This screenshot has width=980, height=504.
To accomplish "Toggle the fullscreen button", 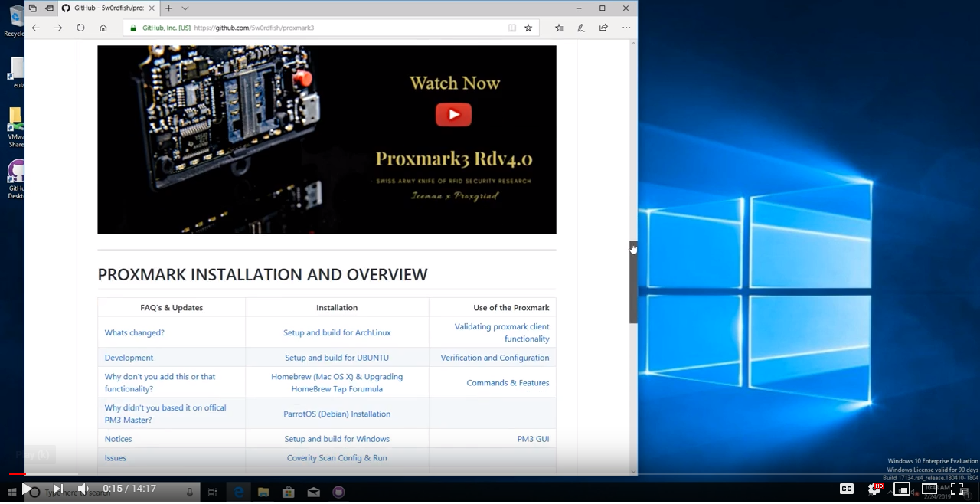I will click(957, 489).
